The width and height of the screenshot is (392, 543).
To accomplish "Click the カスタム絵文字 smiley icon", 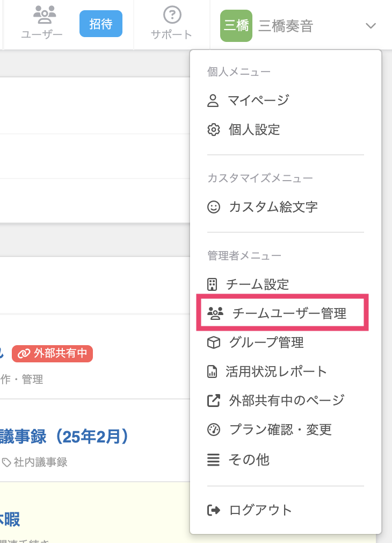I will pyautogui.click(x=214, y=207).
